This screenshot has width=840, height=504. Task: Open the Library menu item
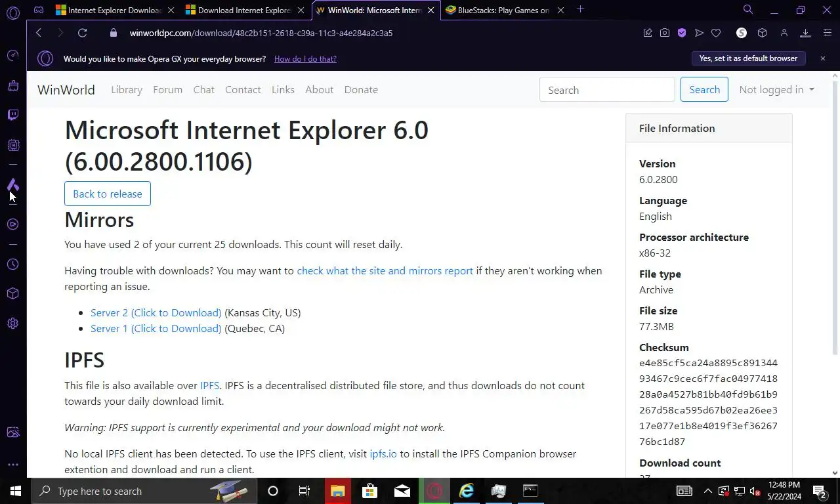click(127, 90)
